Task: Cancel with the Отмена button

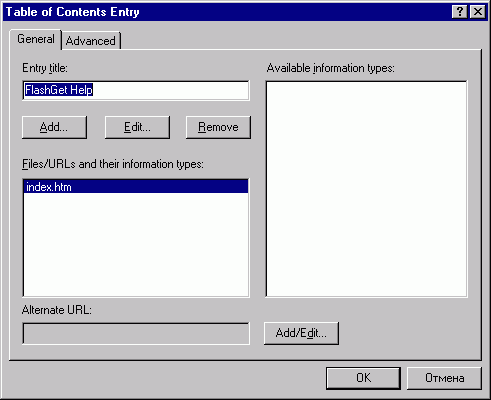Action: click(x=444, y=378)
